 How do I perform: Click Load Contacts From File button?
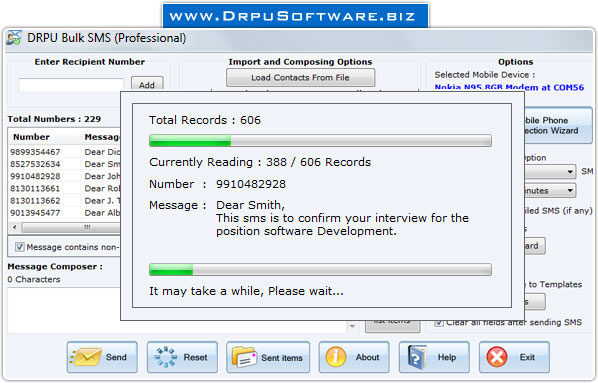click(301, 77)
